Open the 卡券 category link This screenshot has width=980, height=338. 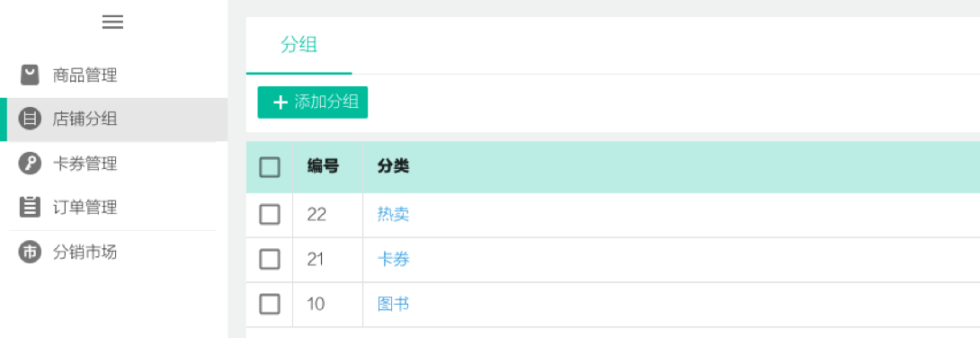tap(393, 259)
